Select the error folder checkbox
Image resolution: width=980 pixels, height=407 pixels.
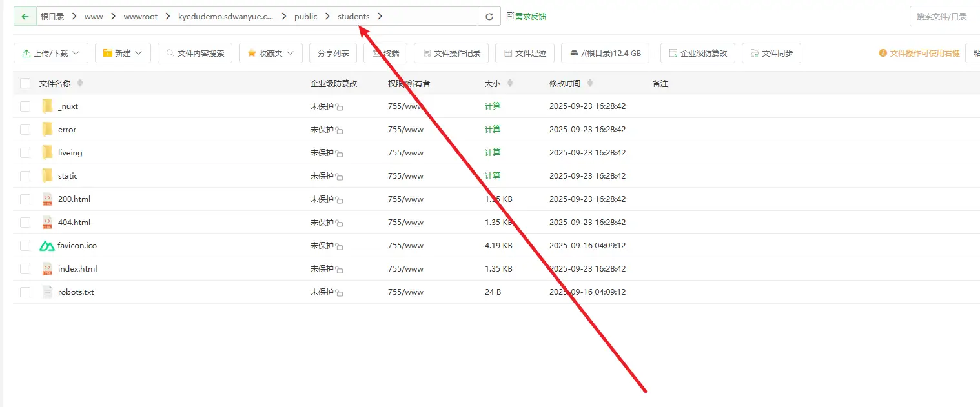25,130
